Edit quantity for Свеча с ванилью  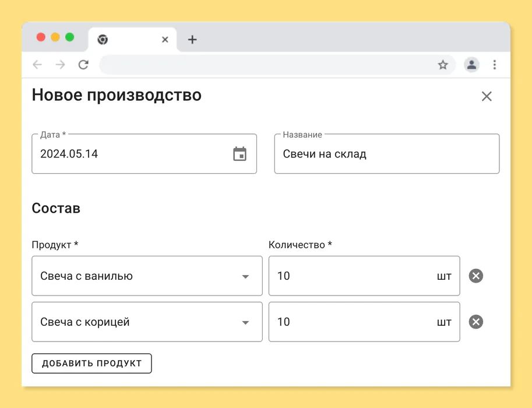[364, 276]
